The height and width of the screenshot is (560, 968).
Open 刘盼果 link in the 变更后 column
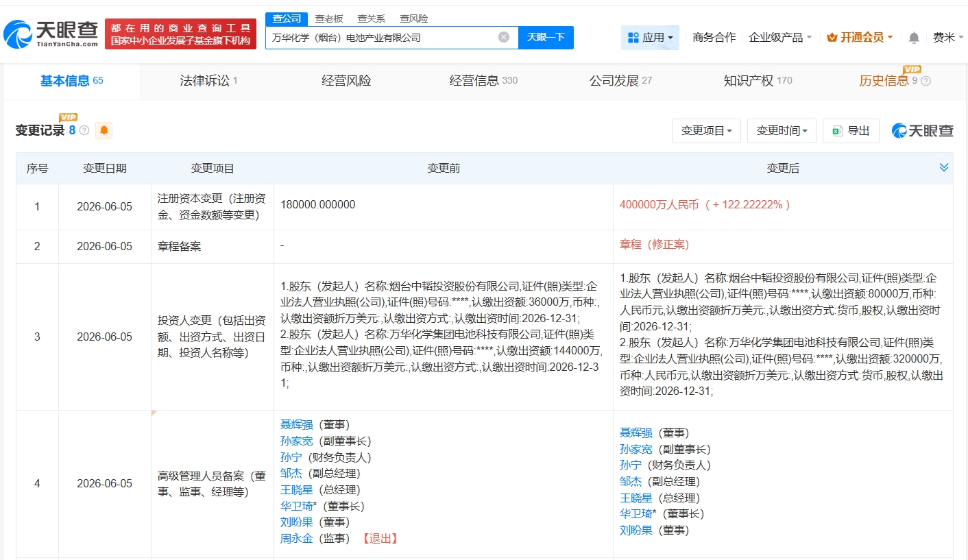click(x=636, y=531)
